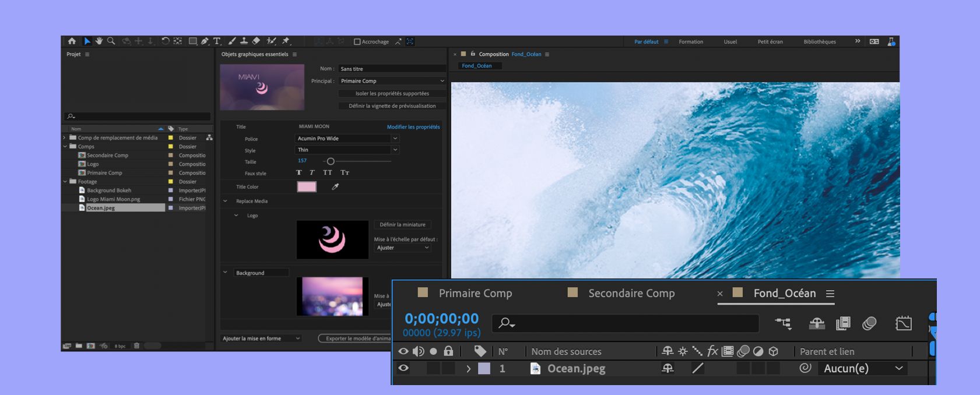Viewport: 980px width, 395px height.
Task: Create new folder in Project panel
Action: (x=79, y=345)
